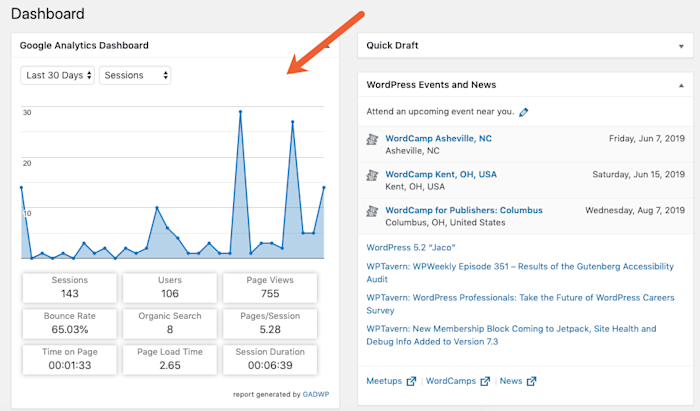Click the Dashboard page heading
Viewport: 700px width, 411px height.
(48, 14)
